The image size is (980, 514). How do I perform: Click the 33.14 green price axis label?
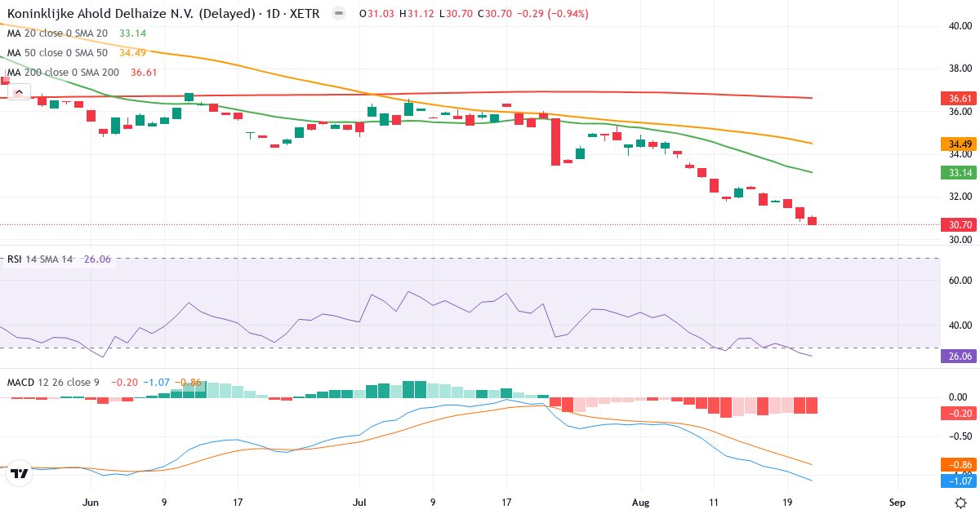(x=960, y=173)
